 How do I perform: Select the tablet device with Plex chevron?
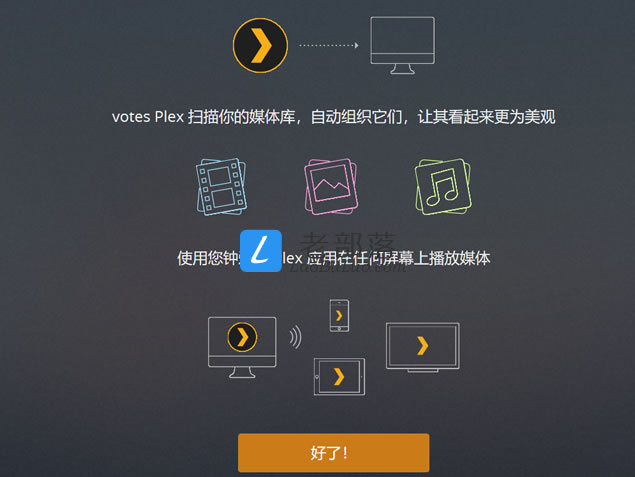[x=339, y=377]
